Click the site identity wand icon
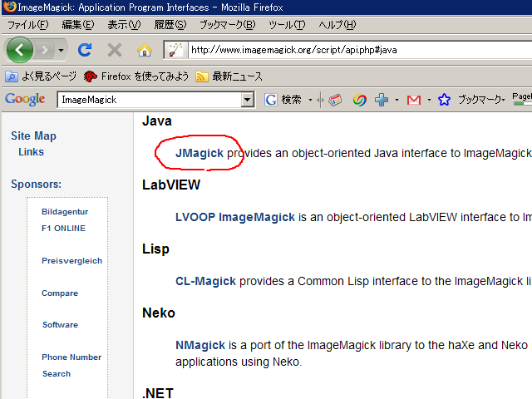The image size is (532, 399). point(175,50)
